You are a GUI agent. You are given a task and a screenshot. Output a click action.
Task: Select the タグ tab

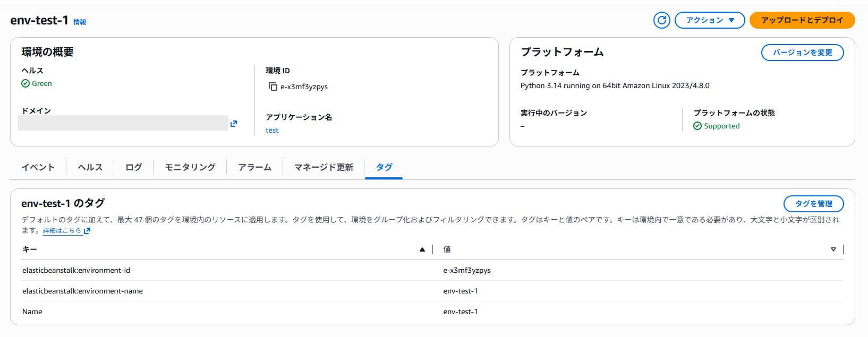coord(384,167)
